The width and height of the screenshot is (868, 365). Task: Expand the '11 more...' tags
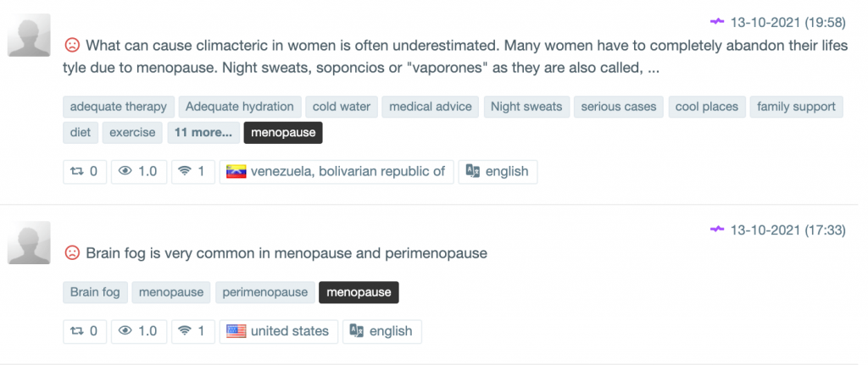[x=203, y=132]
